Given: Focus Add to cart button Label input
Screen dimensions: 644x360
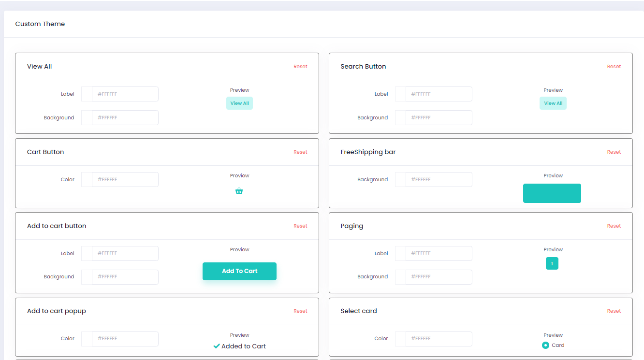Looking at the screenshot, I should point(125,254).
